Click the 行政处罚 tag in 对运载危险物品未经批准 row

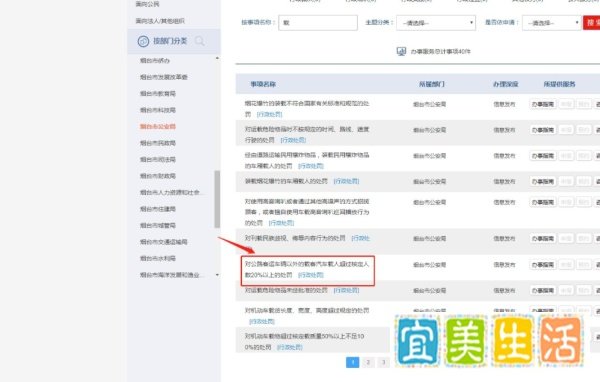point(346,290)
